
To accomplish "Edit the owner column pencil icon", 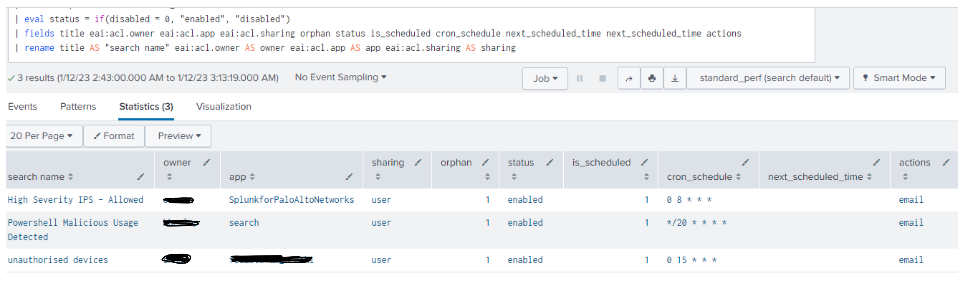I will coord(207,162).
